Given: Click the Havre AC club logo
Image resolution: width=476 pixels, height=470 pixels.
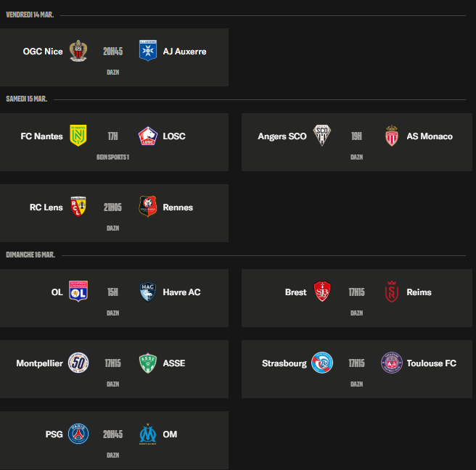Looking at the screenshot, I should [148, 292].
